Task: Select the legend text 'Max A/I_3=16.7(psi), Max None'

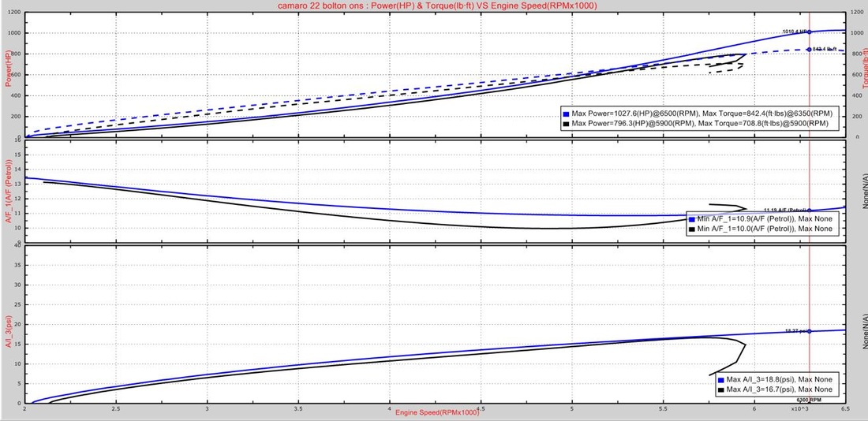Action: (x=779, y=389)
